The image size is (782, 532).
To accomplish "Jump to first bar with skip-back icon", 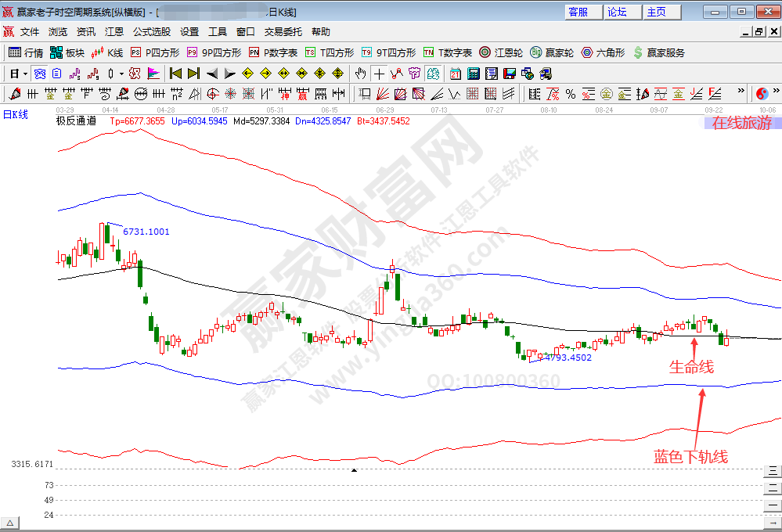I will (x=175, y=74).
